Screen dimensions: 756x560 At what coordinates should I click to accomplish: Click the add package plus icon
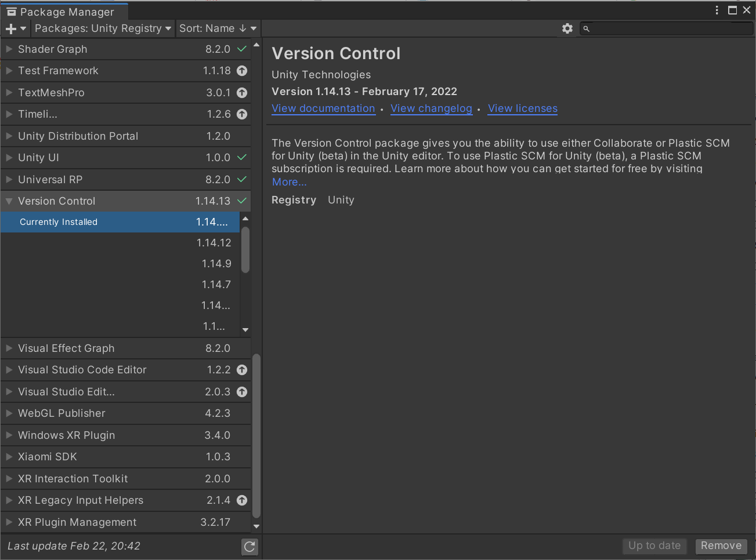[11, 28]
